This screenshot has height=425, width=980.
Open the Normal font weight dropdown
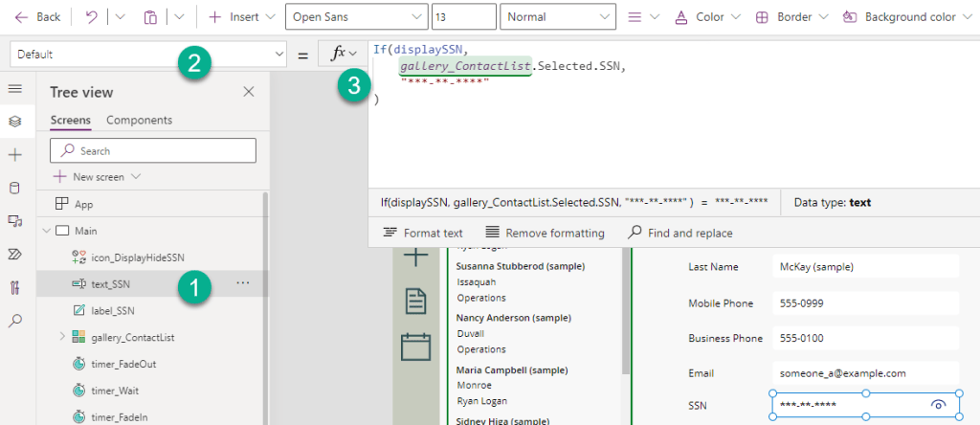558,17
